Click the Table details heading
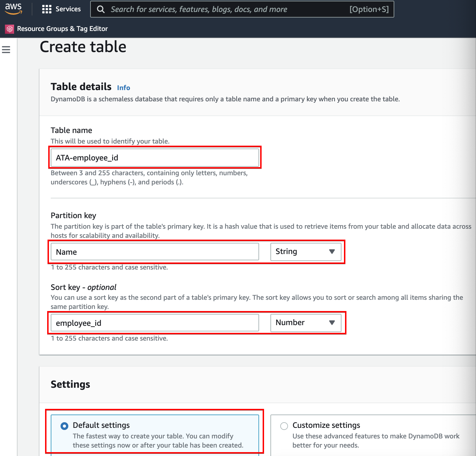 pos(81,87)
